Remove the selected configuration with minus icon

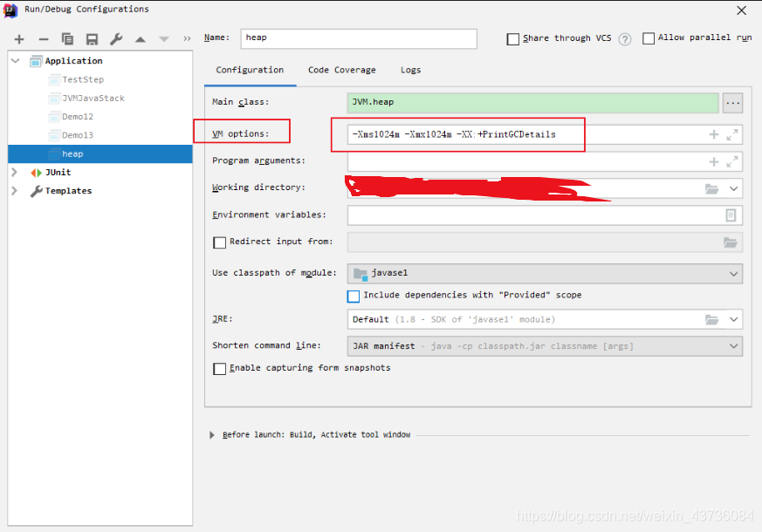[x=44, y=39]
